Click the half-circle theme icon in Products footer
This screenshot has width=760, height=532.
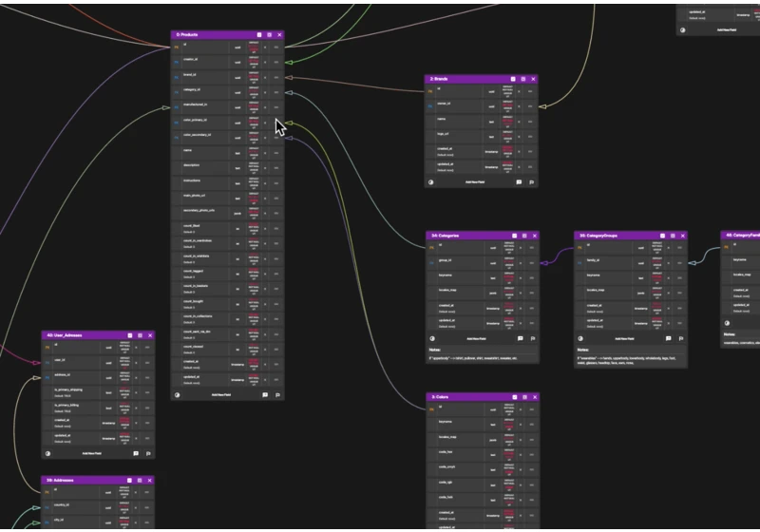pos(178,395)
